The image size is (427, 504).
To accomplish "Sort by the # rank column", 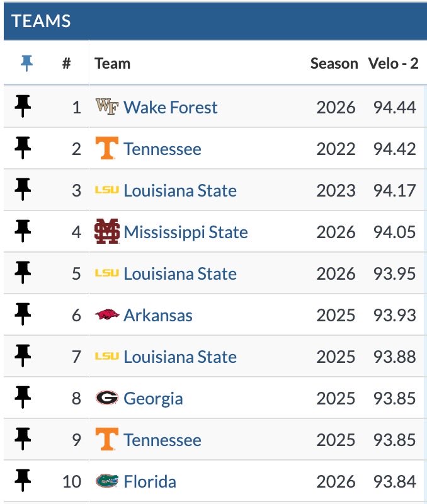I will pyautogui.click(x=67, y=63).
